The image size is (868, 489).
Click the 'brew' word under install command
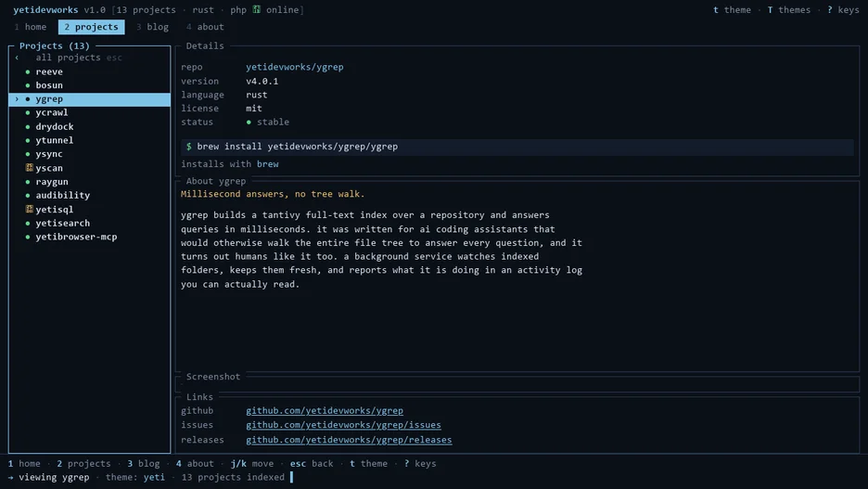coord(268,164)
